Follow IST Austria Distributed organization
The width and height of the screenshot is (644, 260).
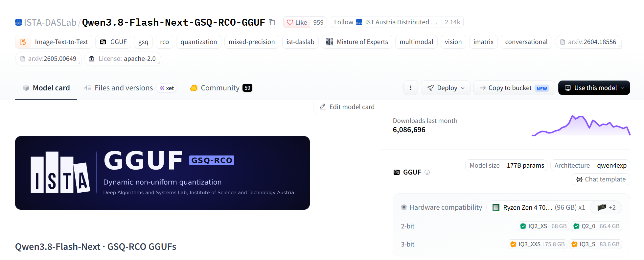[x=386, y=22]
